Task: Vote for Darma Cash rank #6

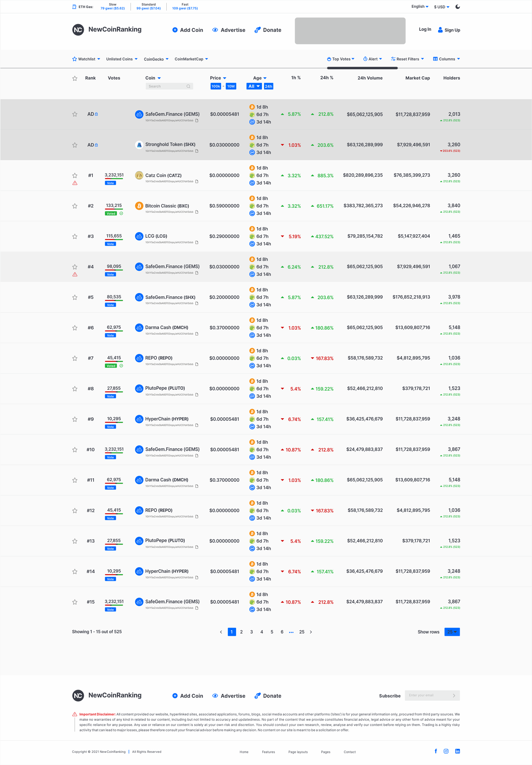Action: 111,336
